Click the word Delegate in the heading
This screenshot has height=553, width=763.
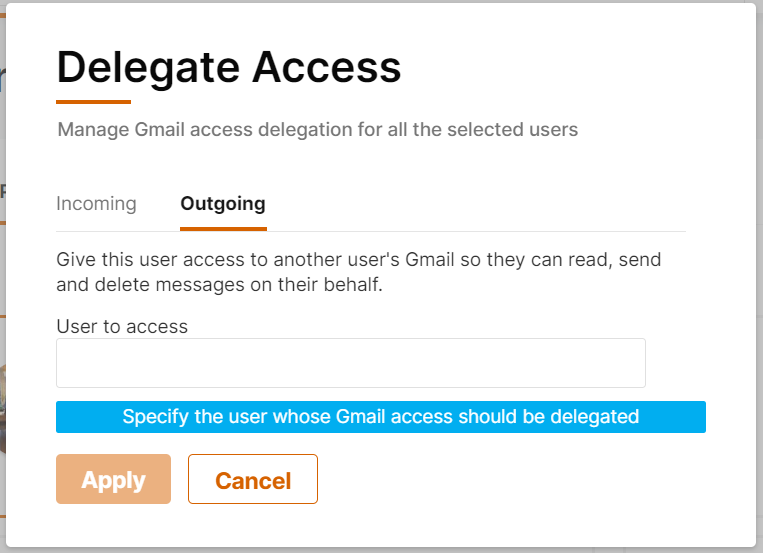(145, 67)
